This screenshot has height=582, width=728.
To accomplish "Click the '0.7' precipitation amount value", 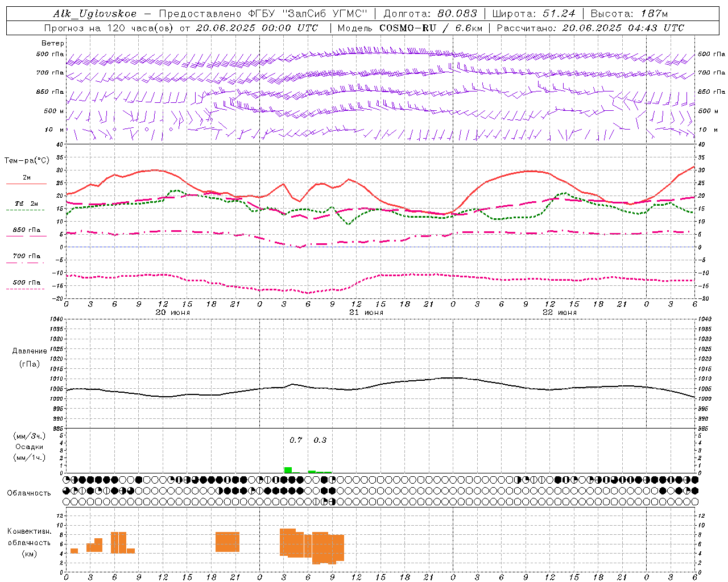I will (x=296, y=440).
